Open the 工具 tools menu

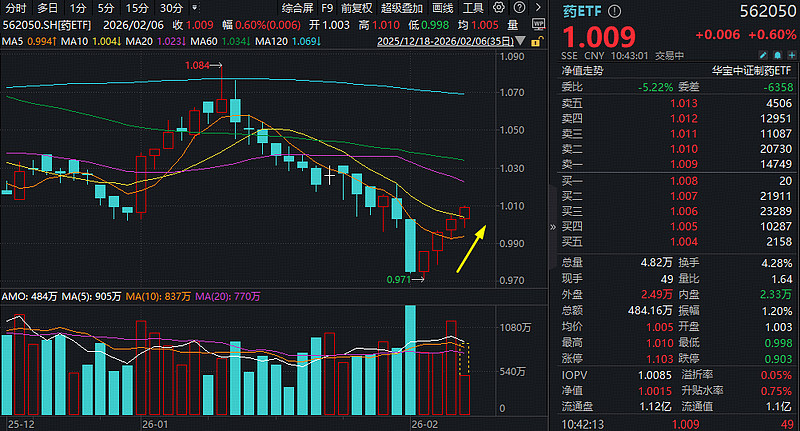click(473, 8)
